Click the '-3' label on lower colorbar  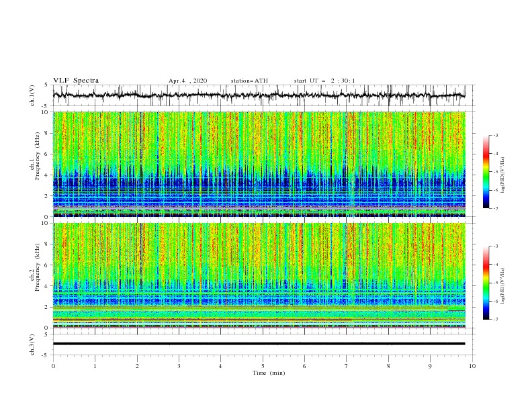[496, 246]
